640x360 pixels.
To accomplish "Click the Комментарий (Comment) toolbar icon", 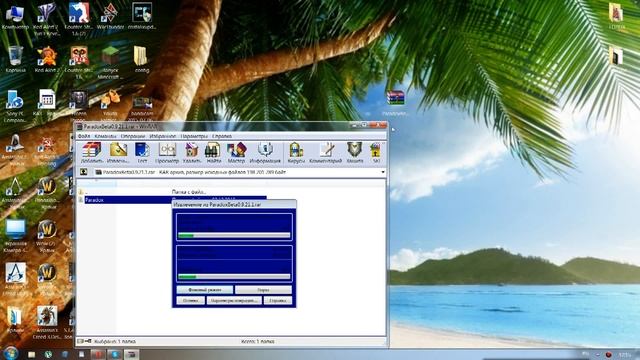I will 325,153.
